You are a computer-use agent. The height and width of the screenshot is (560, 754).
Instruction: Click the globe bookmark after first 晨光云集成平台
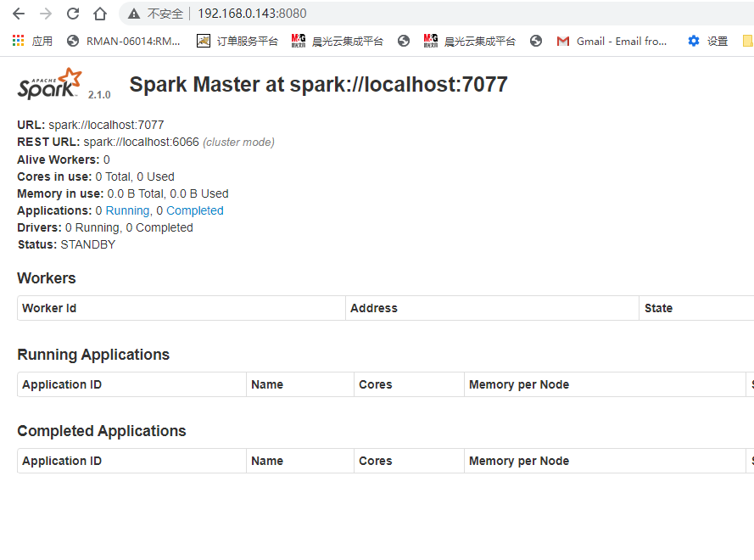coord(404,42)
